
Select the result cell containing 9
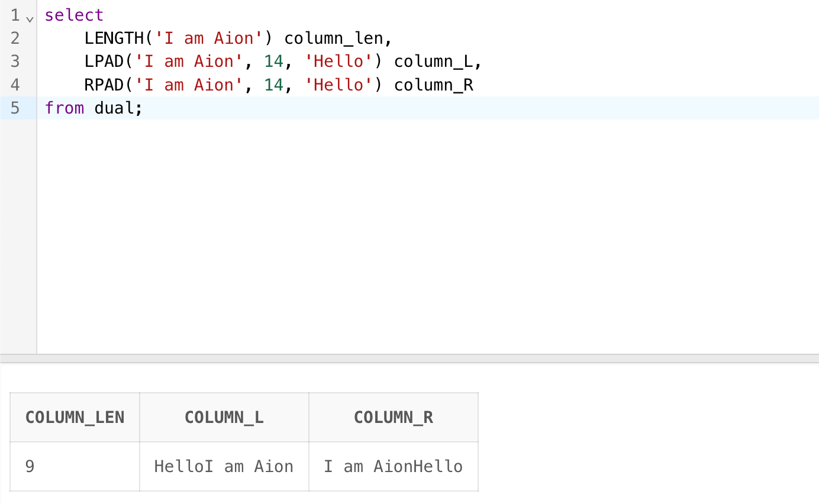75,467
